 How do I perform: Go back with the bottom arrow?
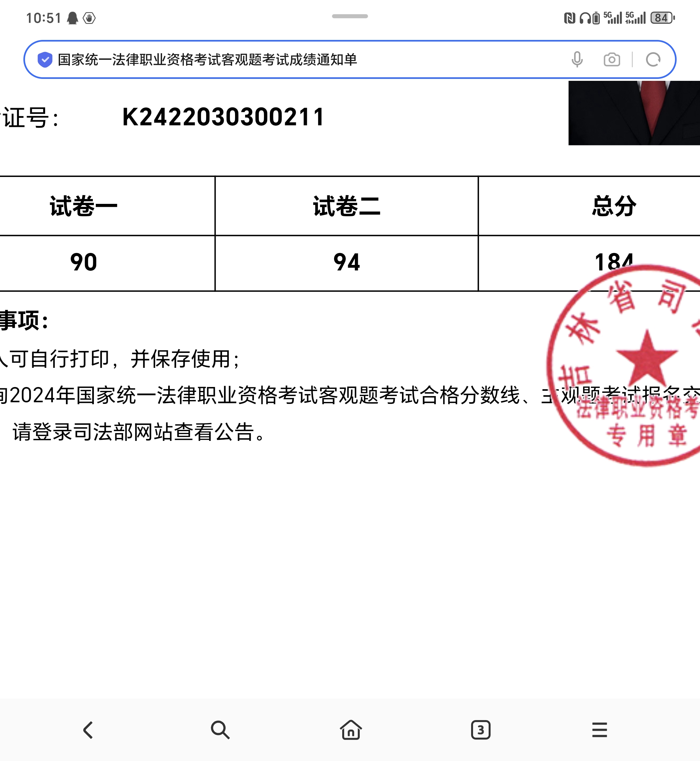pyautogui.click(x=88, y=730)
